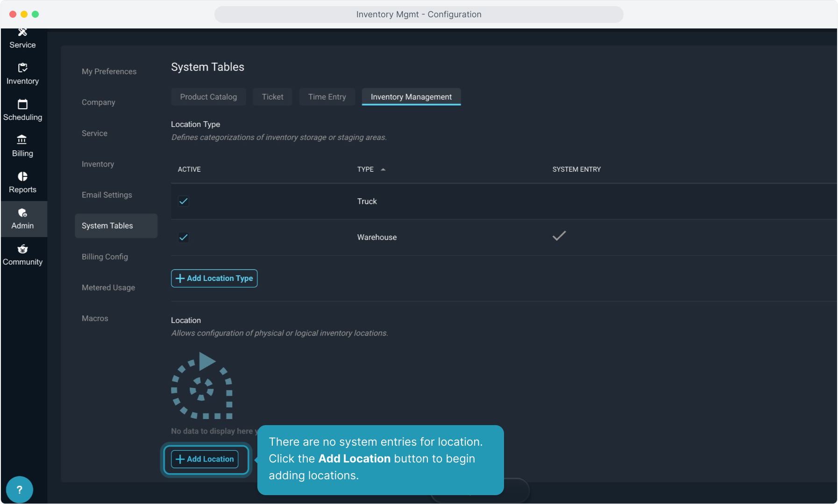
Task: Open Billing Config settings page
Action: 105,257
